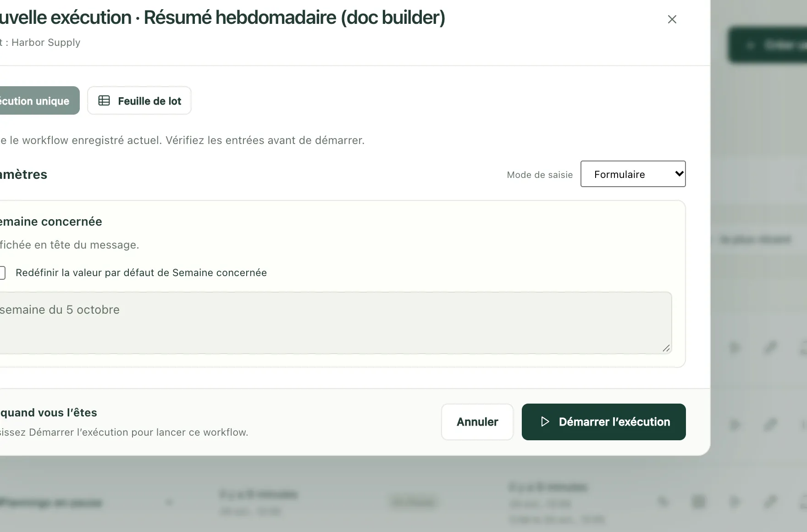807x532 pixels.
Task: Enable Redéfinir la valeur par défaut checkbox
Action: tap(2, 273)
